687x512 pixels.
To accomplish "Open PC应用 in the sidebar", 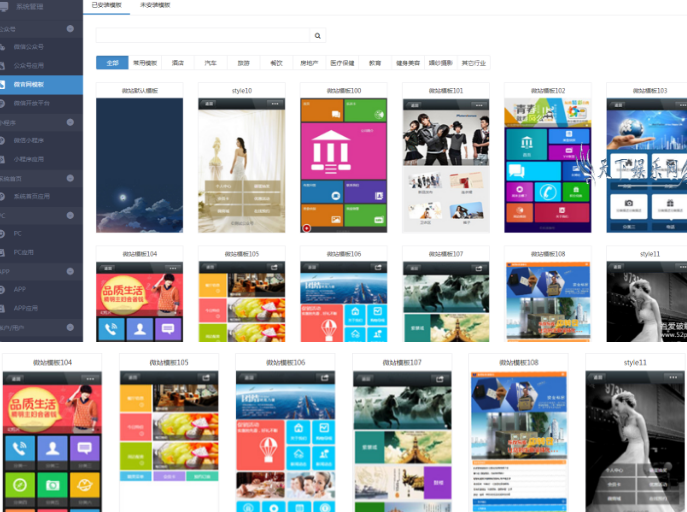I will [23, 253].
